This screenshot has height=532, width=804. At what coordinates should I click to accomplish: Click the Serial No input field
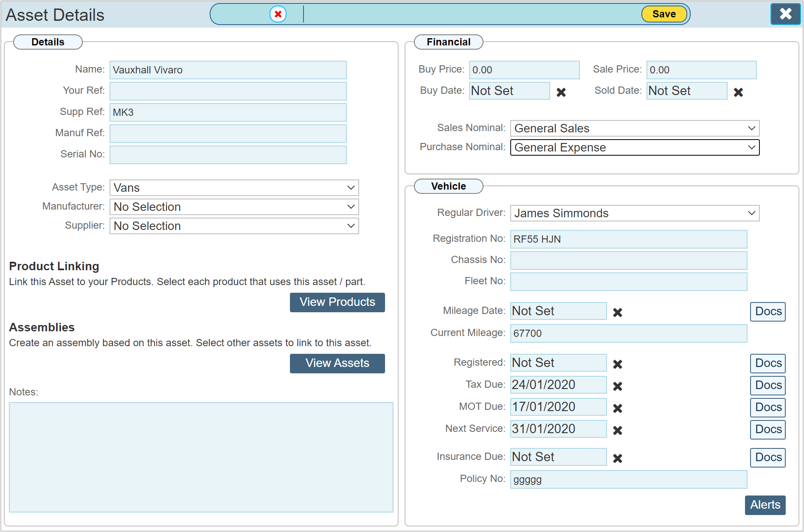click(228, 155)
